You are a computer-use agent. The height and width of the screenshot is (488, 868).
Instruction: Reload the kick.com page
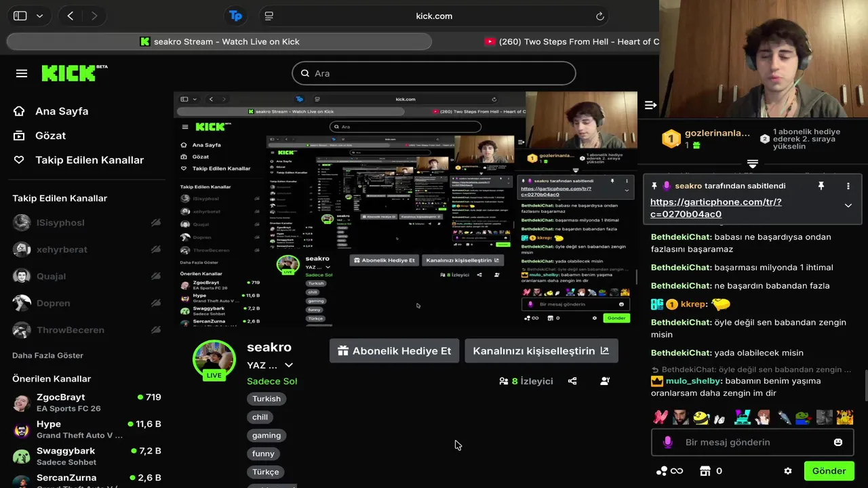(600, 16)
